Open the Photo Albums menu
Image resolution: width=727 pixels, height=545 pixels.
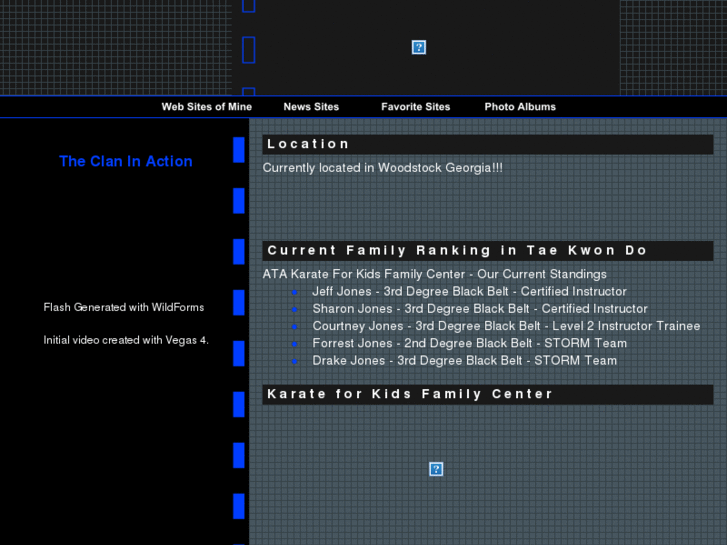tap(520, 107)
